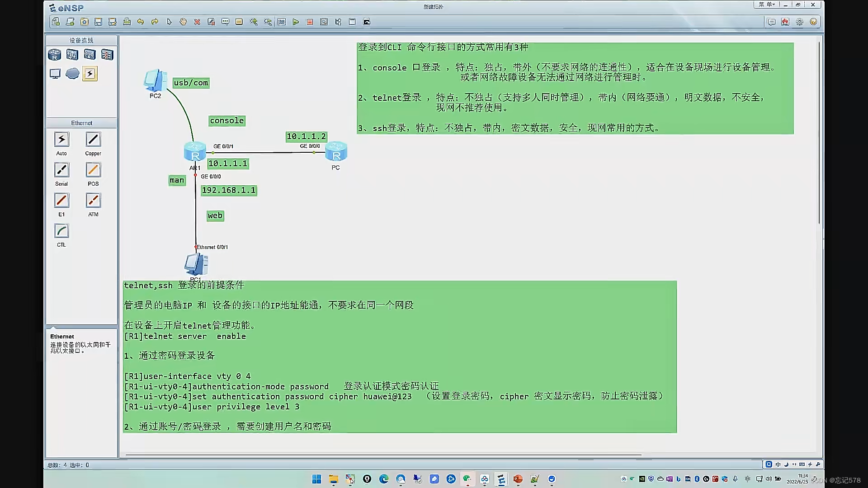Viewport: 868px width, 488px height.
Task: Click the PC2 device on canvas
Action: (x=155, y=80)
